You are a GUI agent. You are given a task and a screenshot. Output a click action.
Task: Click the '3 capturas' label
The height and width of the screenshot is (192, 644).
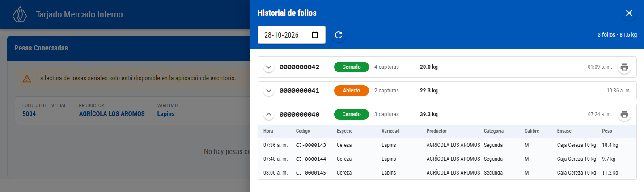(x=386, y=114)
